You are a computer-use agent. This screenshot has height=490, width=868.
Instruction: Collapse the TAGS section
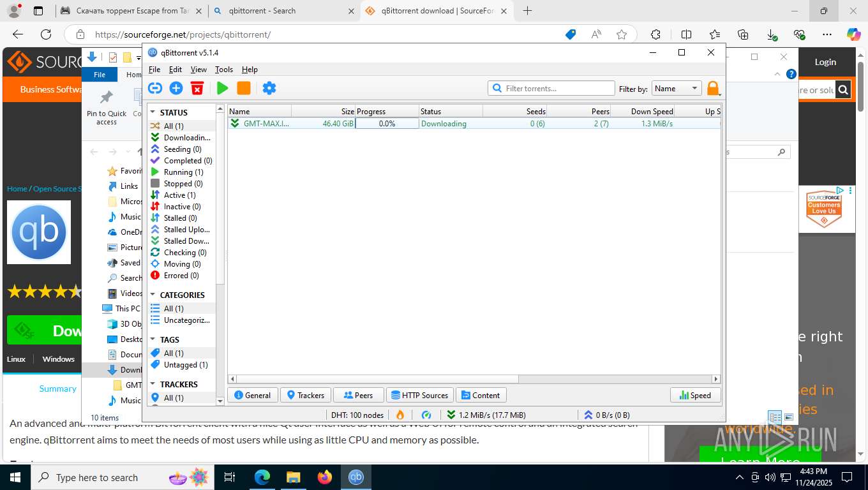click(153, 339)
